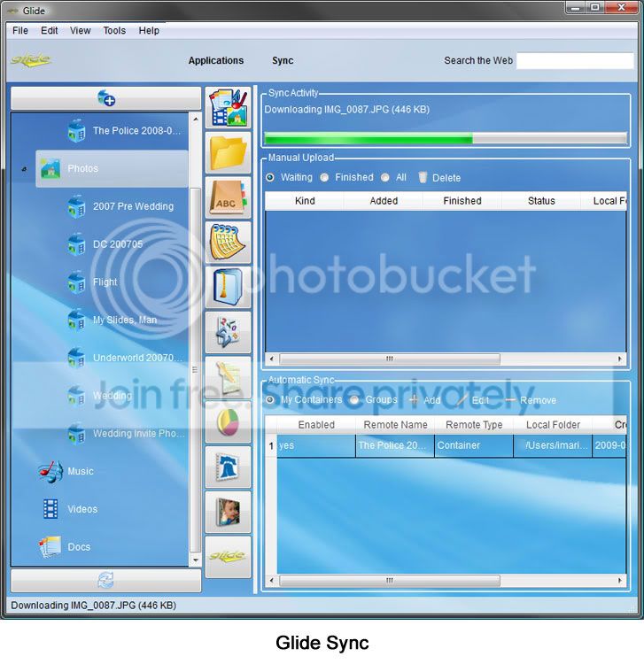Switch to the Applications tab
The width and height of the screenshot is (644, 664).
[216, 60]
